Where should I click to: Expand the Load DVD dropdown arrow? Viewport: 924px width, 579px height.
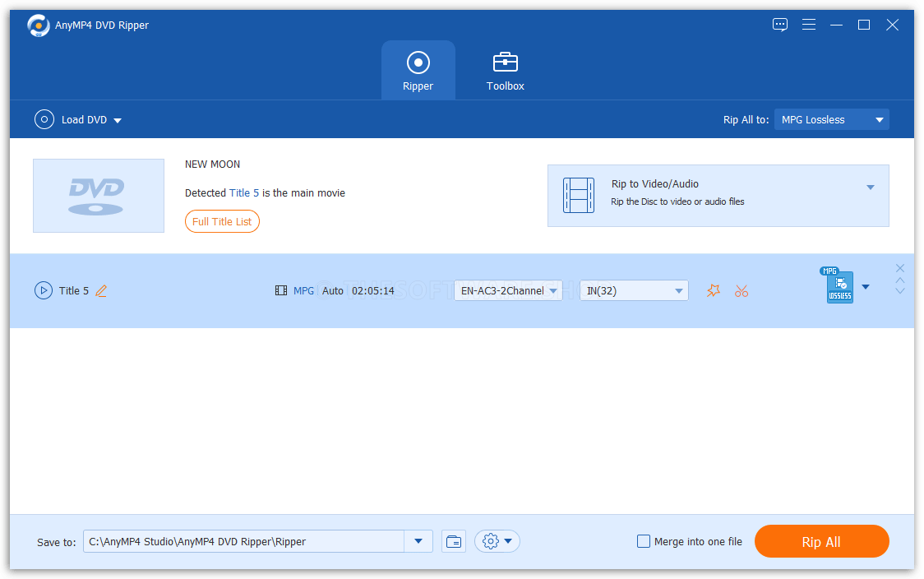118,120
